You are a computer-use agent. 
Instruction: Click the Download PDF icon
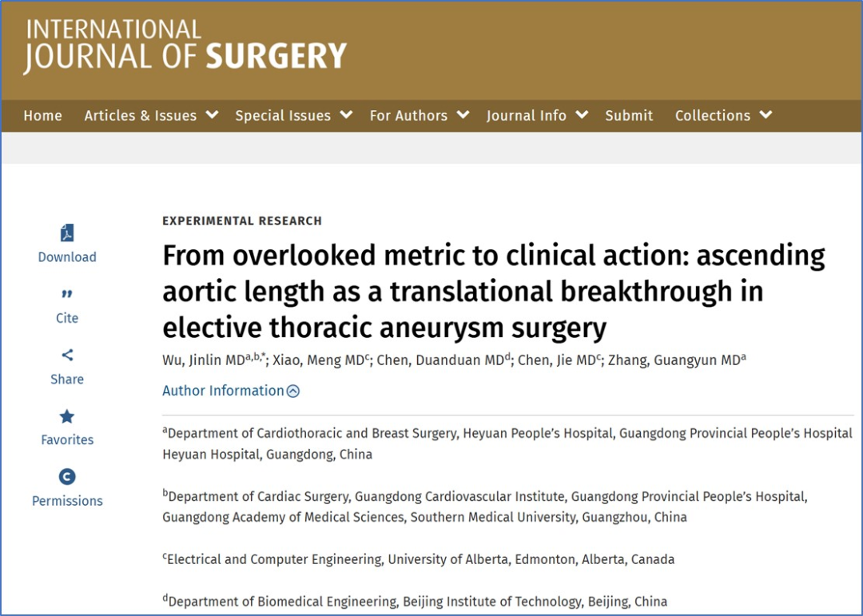click(67, 233)
